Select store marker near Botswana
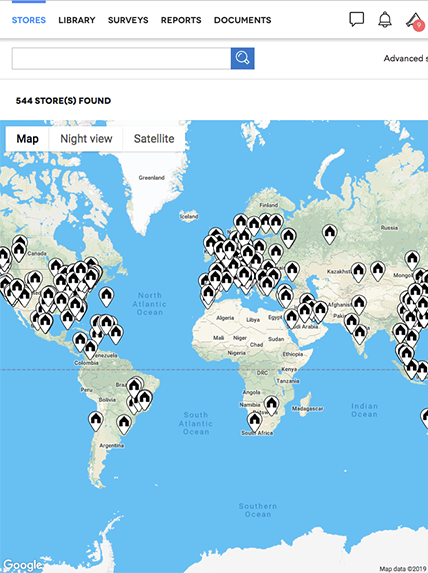Image resolution: width=428 pixels, height=573 pixels. [x=271, y=406]
